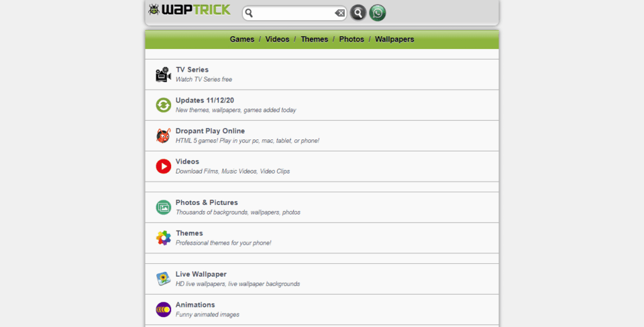
Task: Click the green Updates refresh icon
Action: (164, 105)
